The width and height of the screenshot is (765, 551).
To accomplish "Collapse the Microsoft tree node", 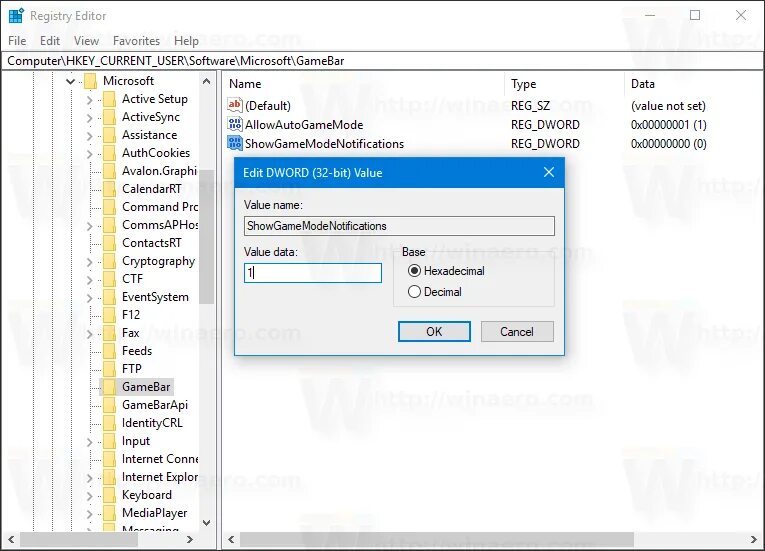I will 71,82.
